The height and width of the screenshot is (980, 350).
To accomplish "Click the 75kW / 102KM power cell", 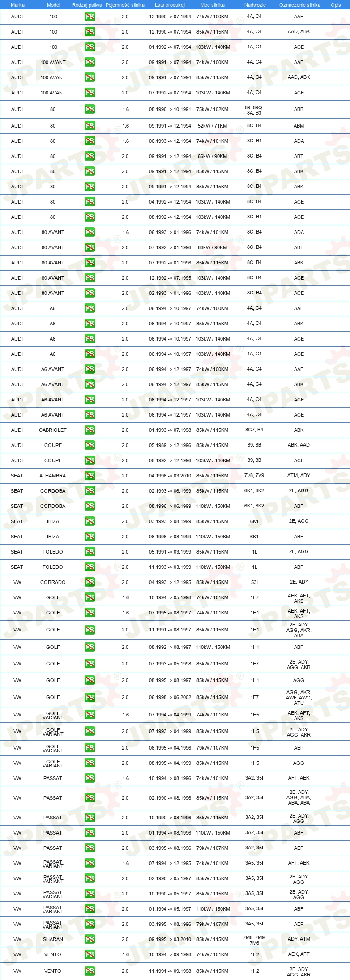I will 213,109.
